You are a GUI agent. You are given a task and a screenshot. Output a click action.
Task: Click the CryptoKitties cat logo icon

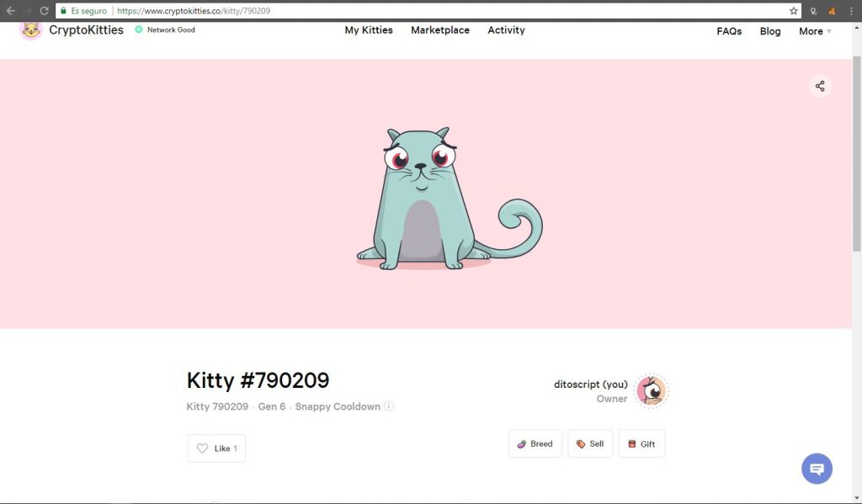click(x=31, y=29)
